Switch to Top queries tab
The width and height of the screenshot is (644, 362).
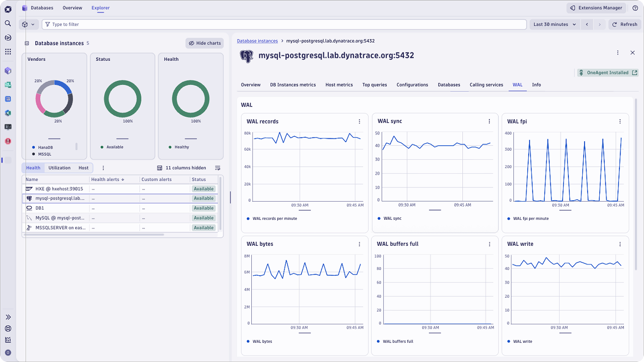point(375,85)
